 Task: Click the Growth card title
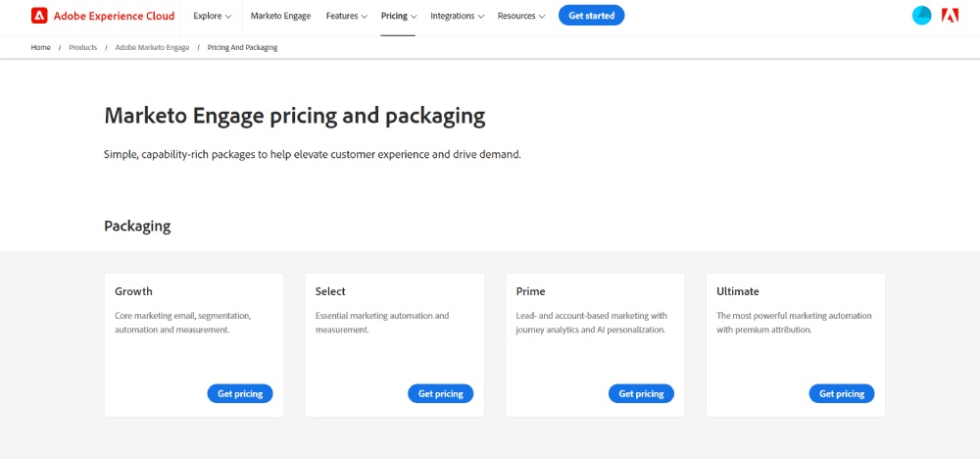[x=133, y=291]
